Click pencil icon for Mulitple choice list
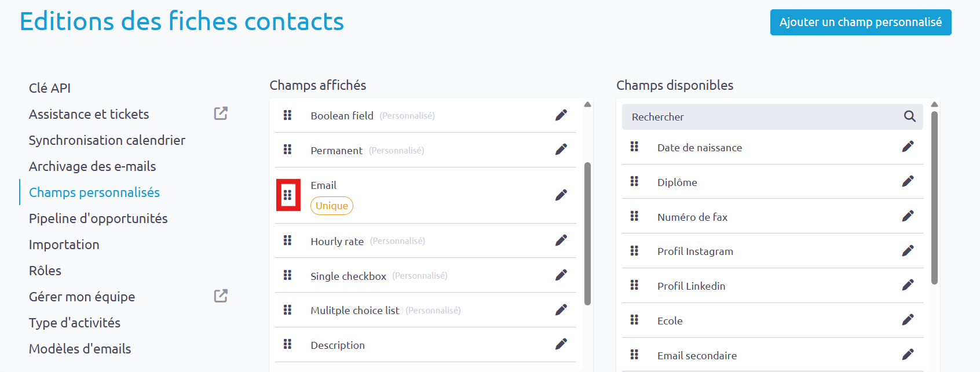 561,310
